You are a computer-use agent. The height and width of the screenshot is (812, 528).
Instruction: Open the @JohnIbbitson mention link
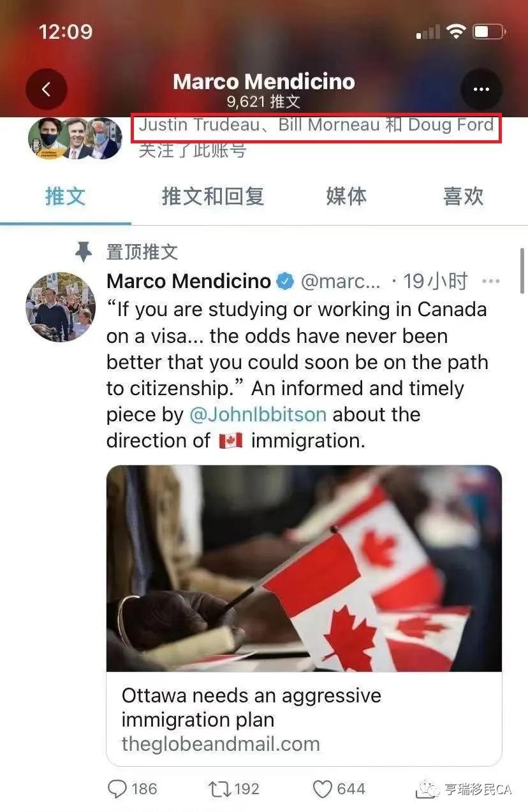point(258,414)
